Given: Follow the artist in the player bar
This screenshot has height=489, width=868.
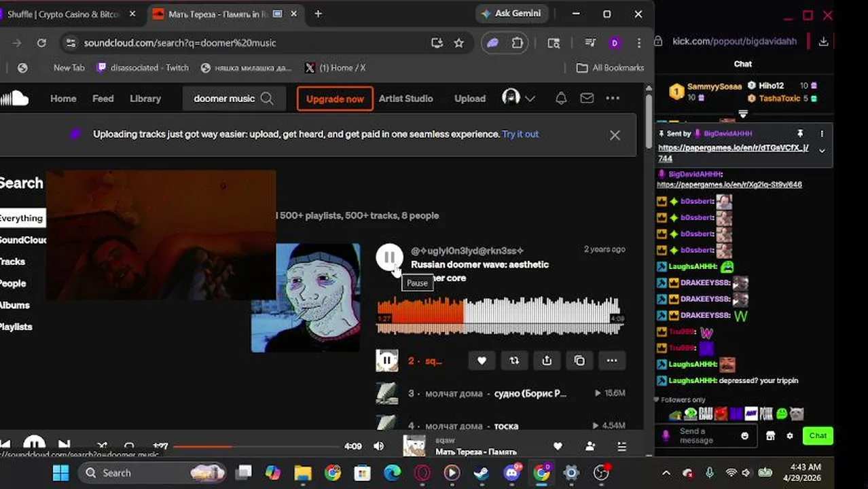Looking at the screenshot, I should (590, 446).
